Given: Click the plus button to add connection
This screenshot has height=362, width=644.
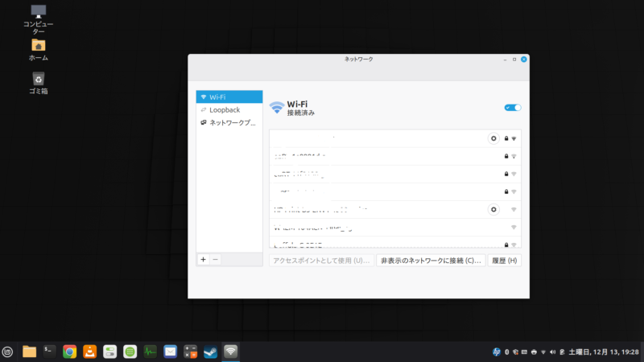Looking at the screenshot, I should click(203, 260).
